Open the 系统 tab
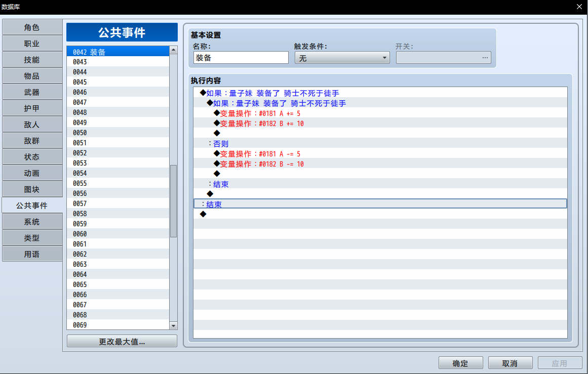The width and height of the screenshot is (588, 374). 32,222
